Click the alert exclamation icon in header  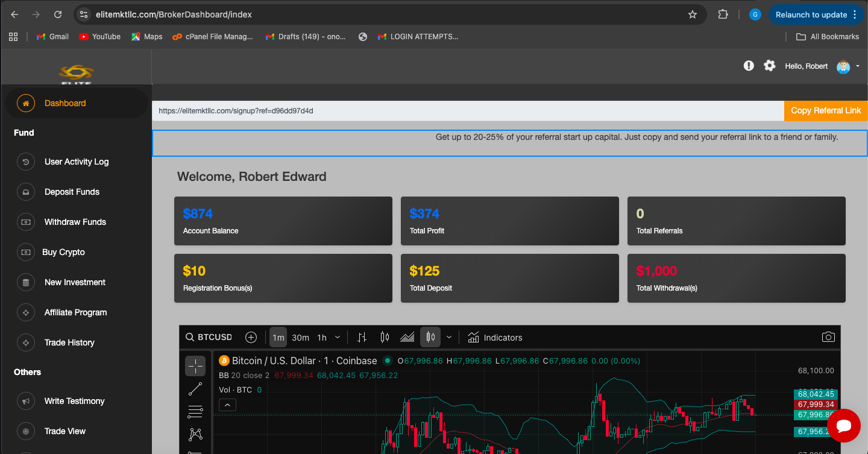(749, 66)
